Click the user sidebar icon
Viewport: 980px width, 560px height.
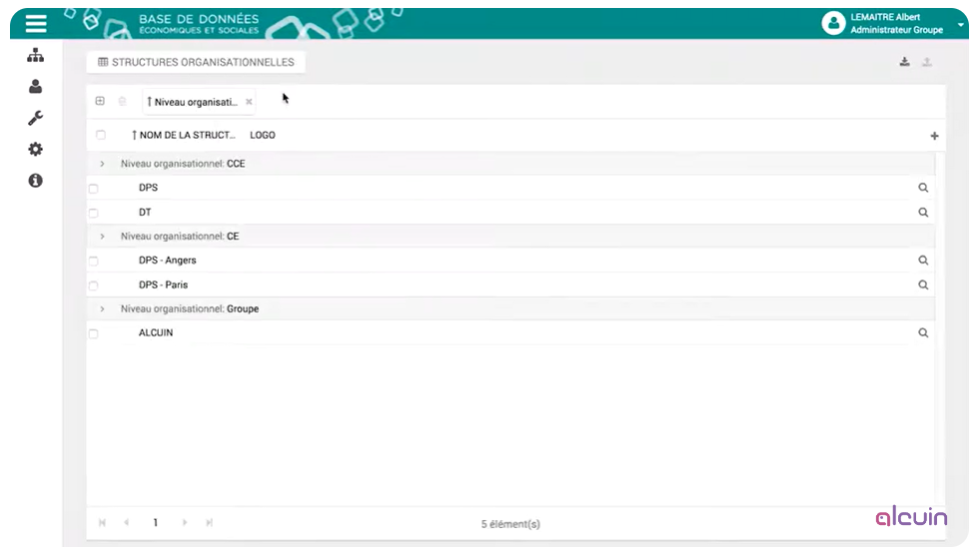[x=35, y=87]
